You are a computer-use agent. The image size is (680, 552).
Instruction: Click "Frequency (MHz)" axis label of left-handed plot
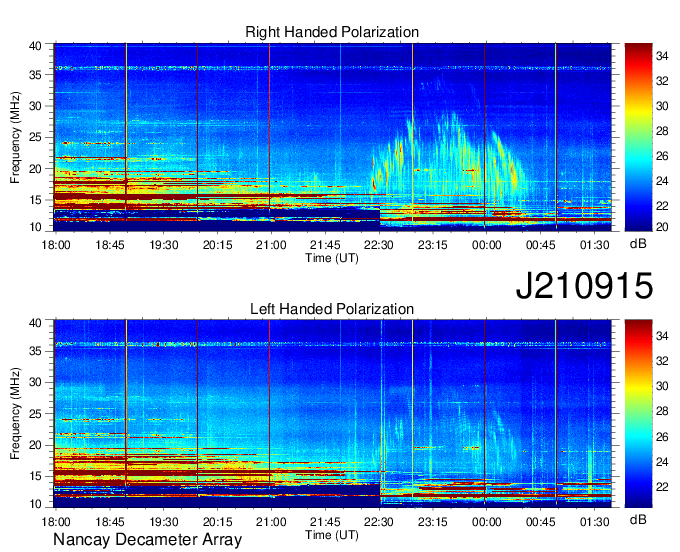(x=15, y=414)
